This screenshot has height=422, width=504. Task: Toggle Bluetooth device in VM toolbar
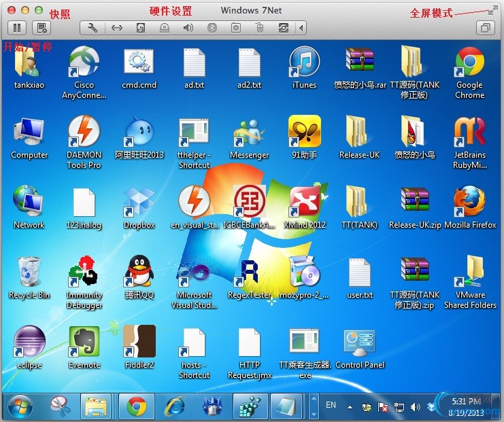[x=212, y=28]
